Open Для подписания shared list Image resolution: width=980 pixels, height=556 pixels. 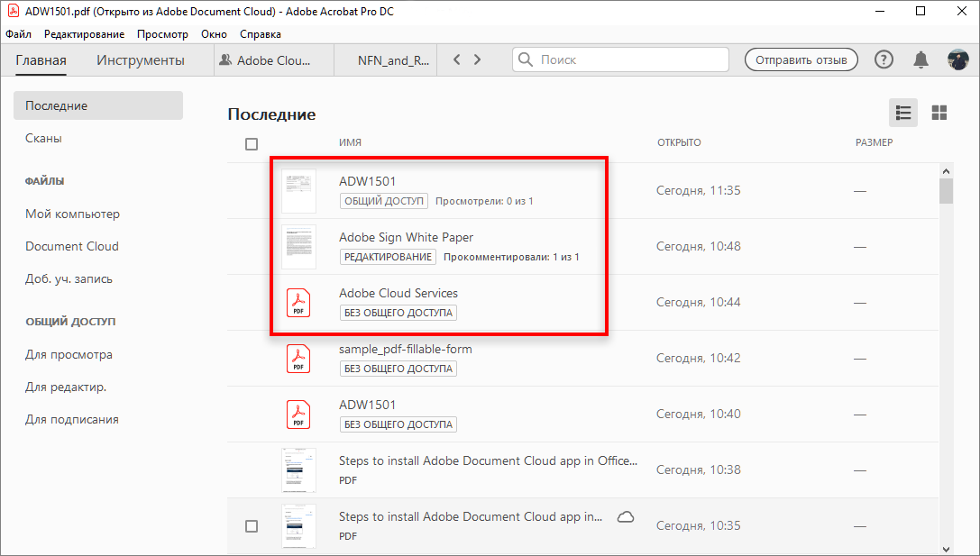[x=72, y=419]
